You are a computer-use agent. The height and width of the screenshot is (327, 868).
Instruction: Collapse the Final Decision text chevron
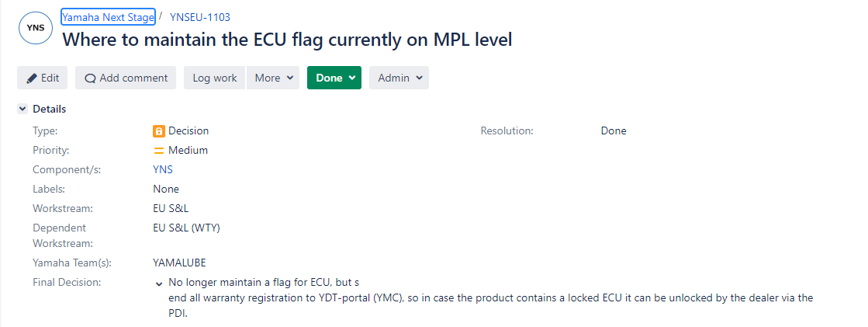159,284
